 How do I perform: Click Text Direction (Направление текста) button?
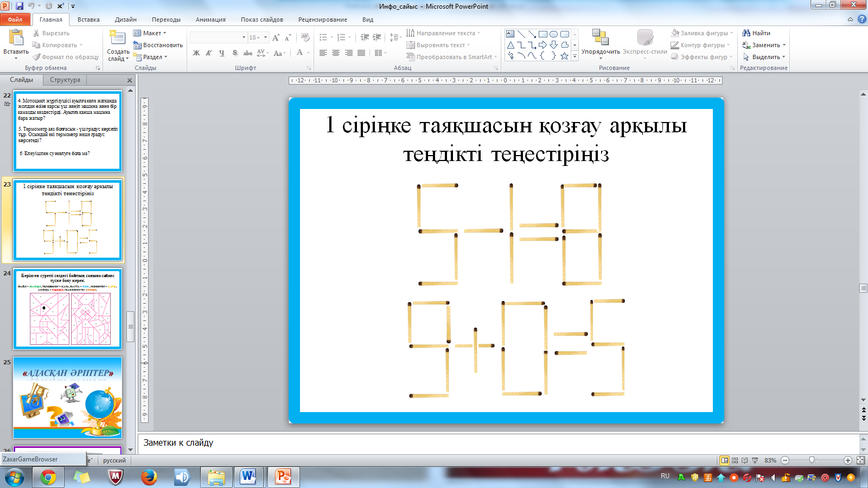(443, 33)
